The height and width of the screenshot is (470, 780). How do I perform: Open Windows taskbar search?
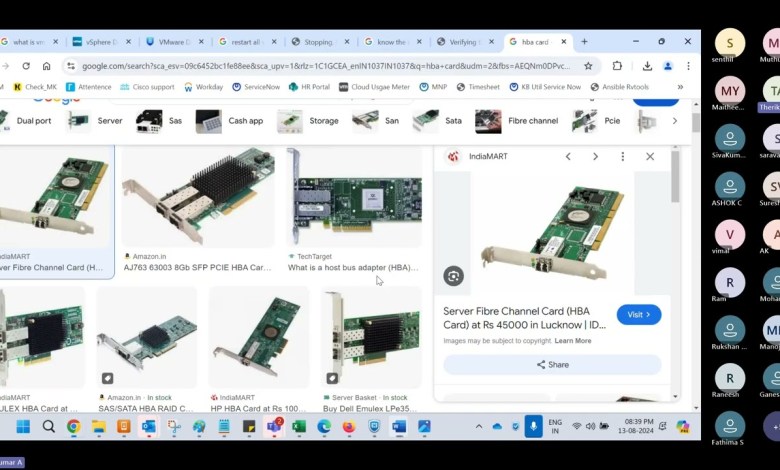click(x=48, y=426)
